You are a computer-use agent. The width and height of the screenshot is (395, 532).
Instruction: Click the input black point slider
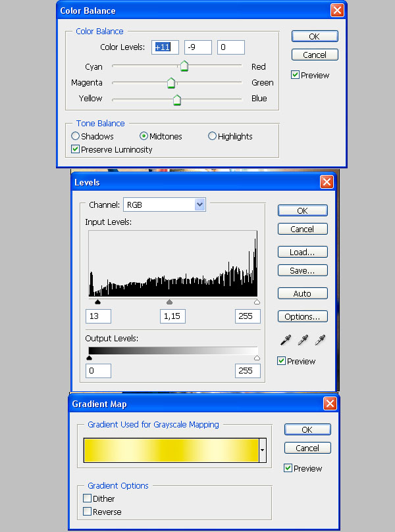98,302
